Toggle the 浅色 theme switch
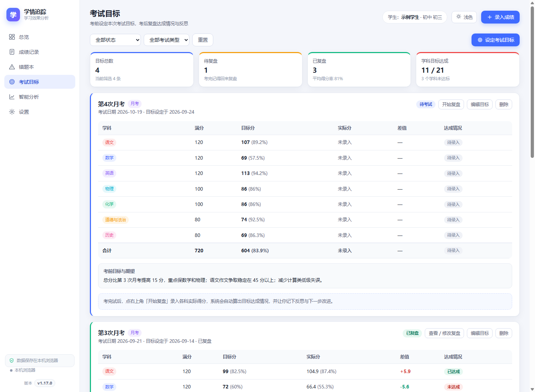 click(464, 17)
